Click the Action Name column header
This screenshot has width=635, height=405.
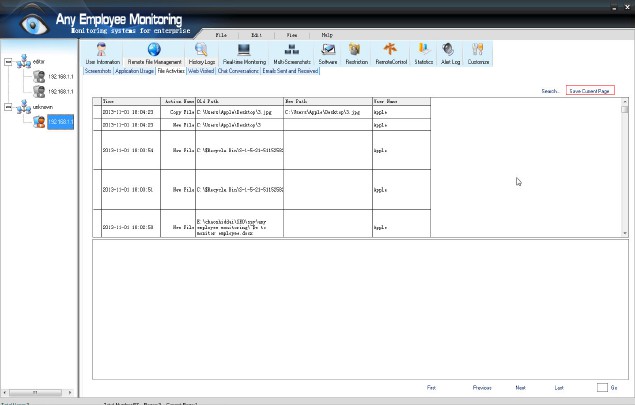178,101
